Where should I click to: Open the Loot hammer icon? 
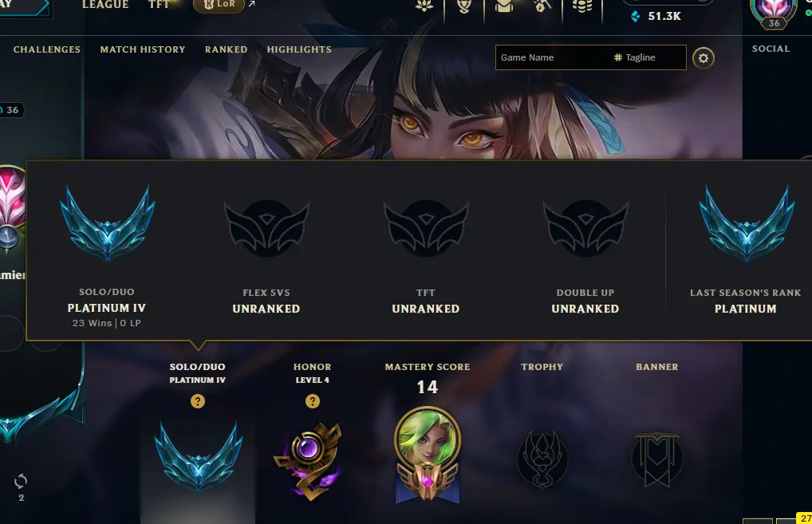[542, 6]
